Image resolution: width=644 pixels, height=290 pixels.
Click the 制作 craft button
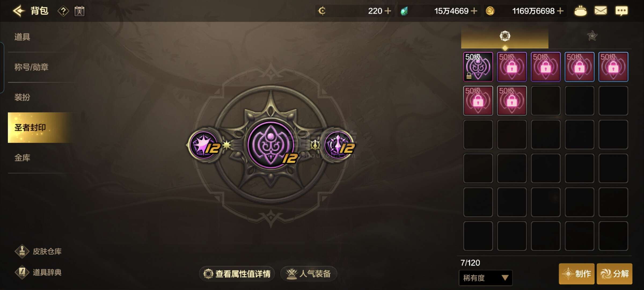(577, 274)
